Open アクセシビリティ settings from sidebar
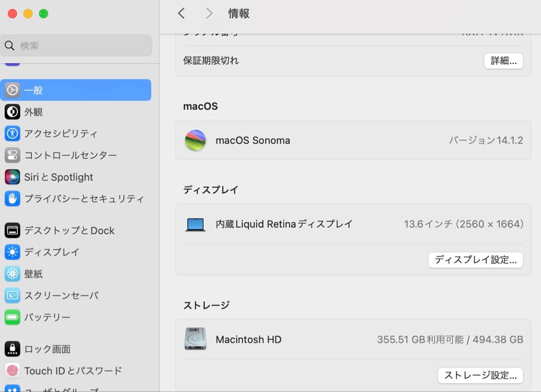The image size is (541, 392). click(x=12, y=134)
